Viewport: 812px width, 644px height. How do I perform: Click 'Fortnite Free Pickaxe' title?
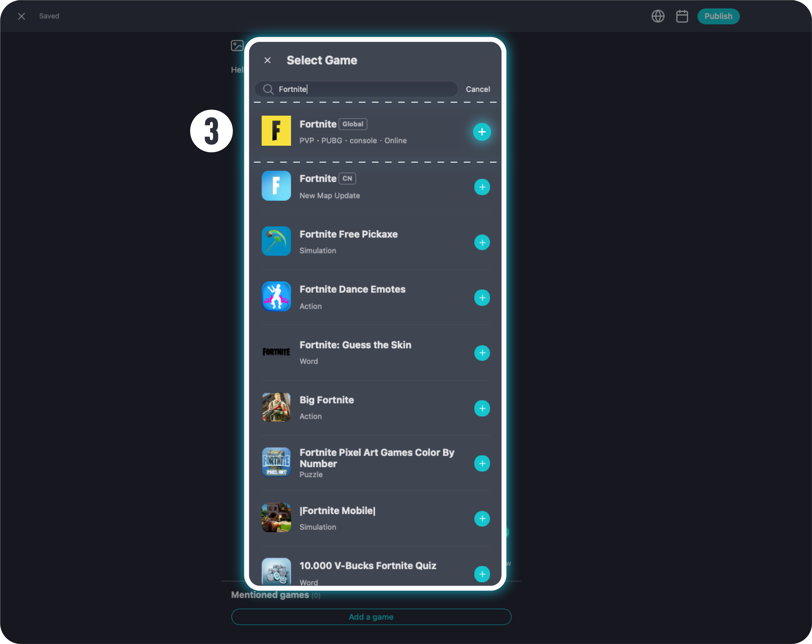(348, 234)
